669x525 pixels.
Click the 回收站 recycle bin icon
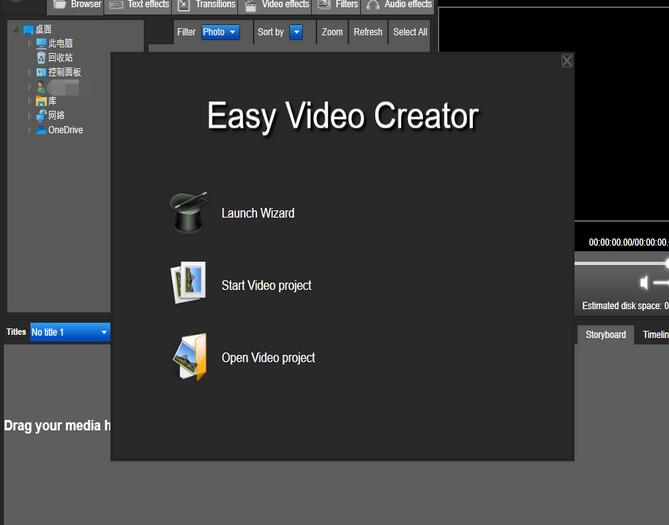point(41,58)
